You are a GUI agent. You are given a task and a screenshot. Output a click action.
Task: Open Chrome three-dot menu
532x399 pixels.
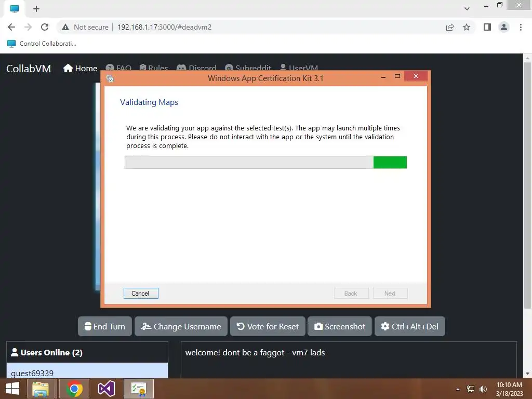521,27
